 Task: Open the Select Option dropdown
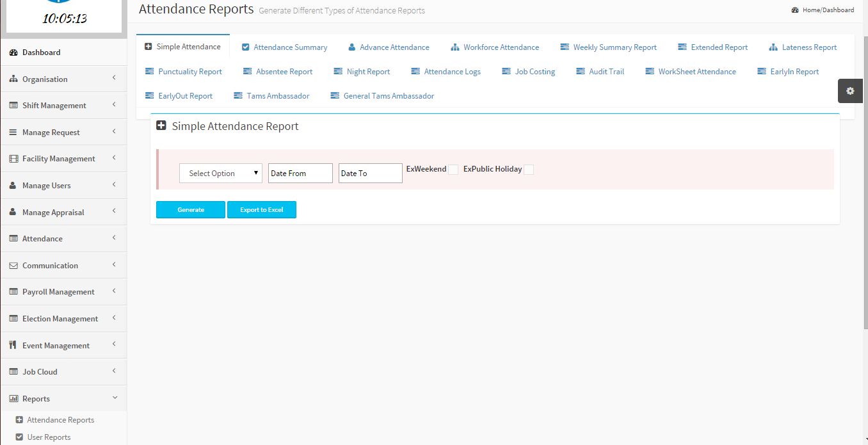pos(221,174)
